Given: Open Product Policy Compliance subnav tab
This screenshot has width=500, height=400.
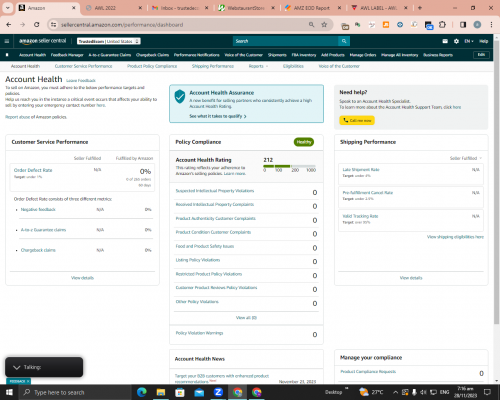Looking at the screenshot, I should click(x=152, y=66).
